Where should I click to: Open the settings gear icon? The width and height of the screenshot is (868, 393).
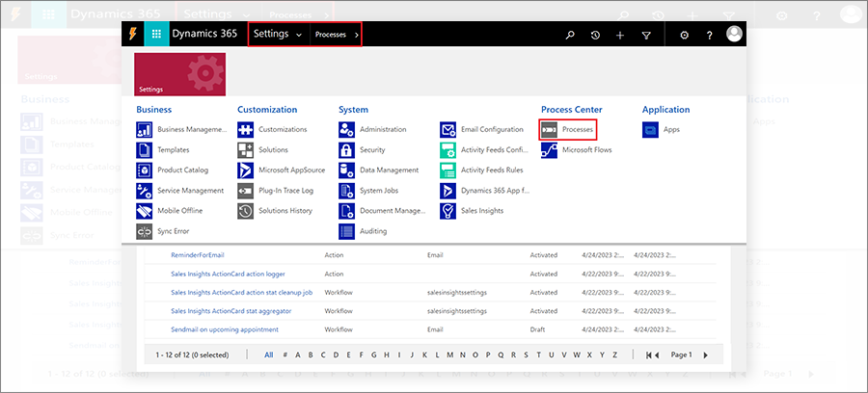pyautogui.click(x=684, y=35)
